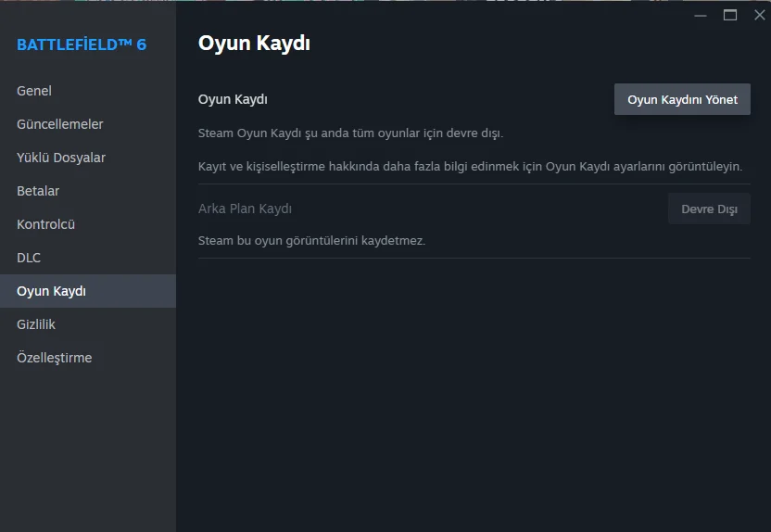Viewport: 771px width, 532px height.
Task: Click the BATTLEFIELD™ 6 title text
Action: pos(82,44)
